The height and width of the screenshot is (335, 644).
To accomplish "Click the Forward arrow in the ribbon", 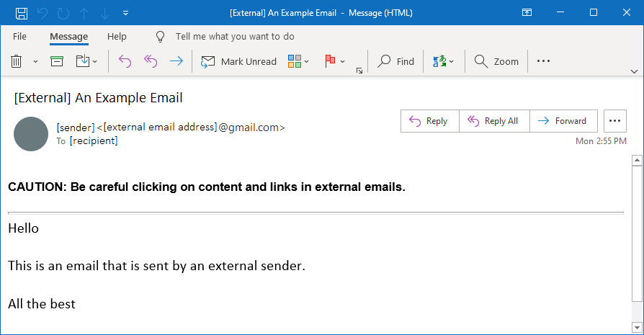I will (x=176, y=62).
